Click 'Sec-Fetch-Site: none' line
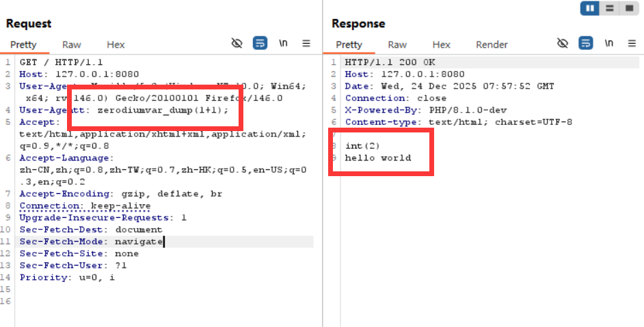 click(79, 253)
